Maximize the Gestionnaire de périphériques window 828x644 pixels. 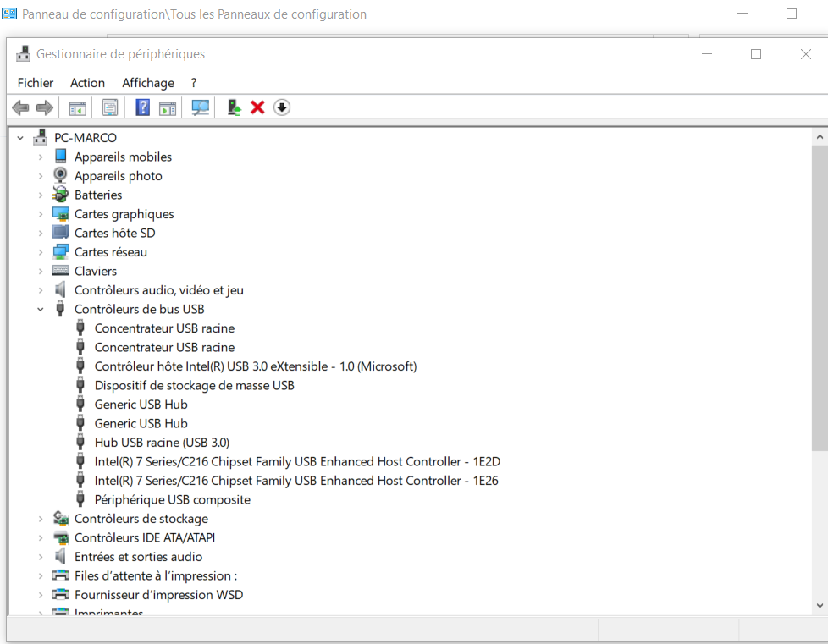pyautogui.click(x=756, y=54)
